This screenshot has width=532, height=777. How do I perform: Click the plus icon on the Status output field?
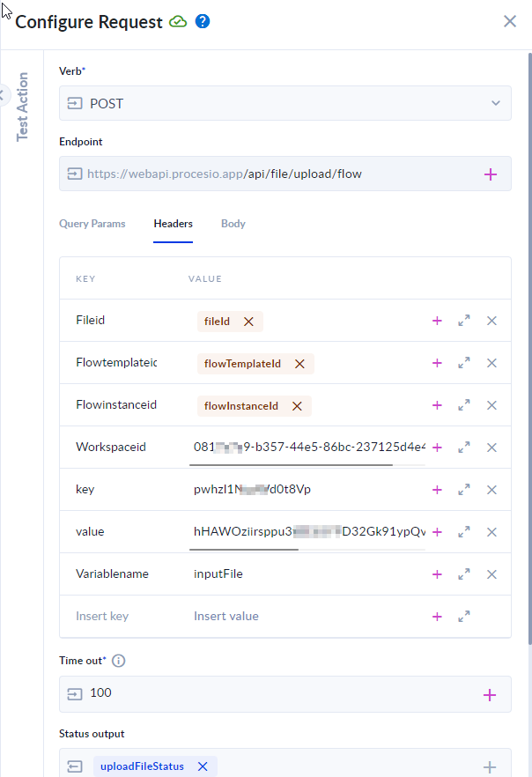tap(491, 766)
